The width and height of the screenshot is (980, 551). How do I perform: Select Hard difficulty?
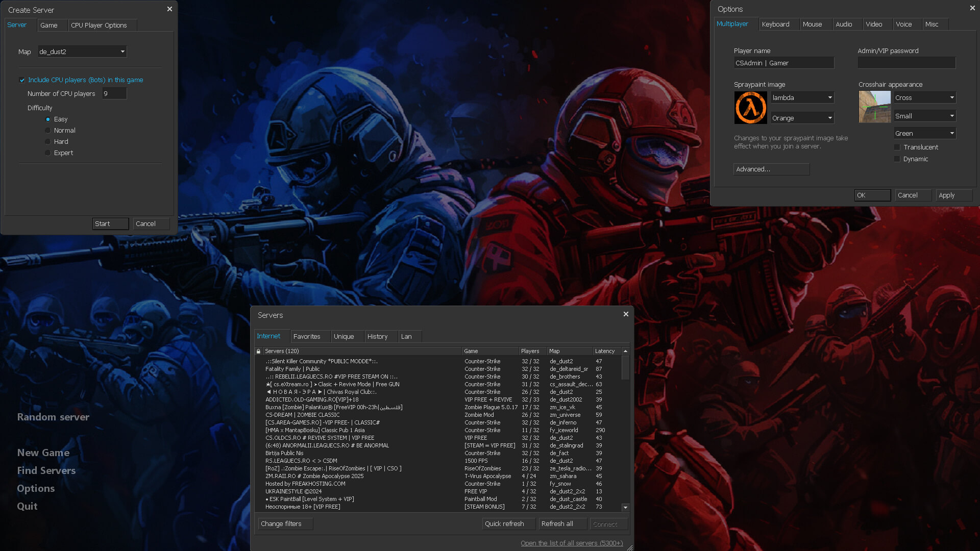pos(48,142)
